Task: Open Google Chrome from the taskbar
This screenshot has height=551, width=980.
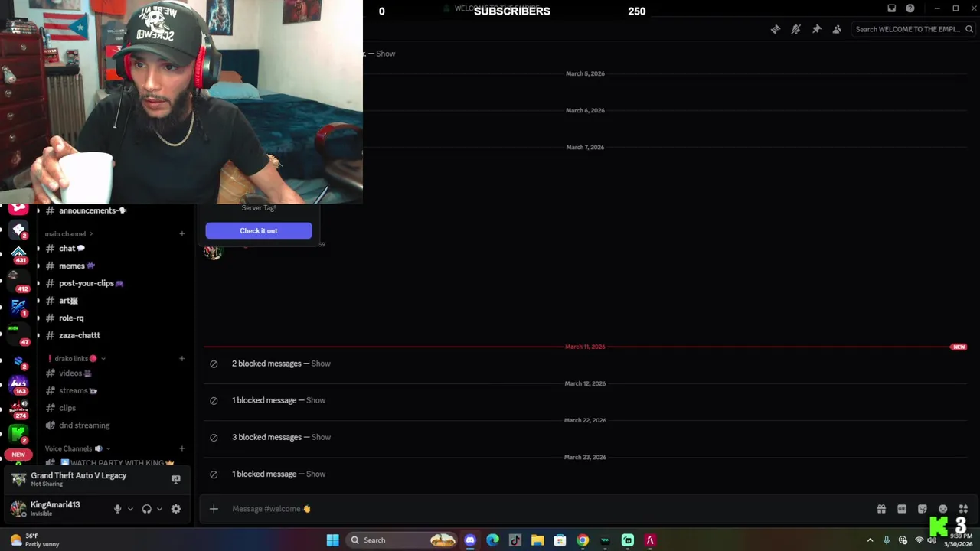Action: click(x=583, y=540)
